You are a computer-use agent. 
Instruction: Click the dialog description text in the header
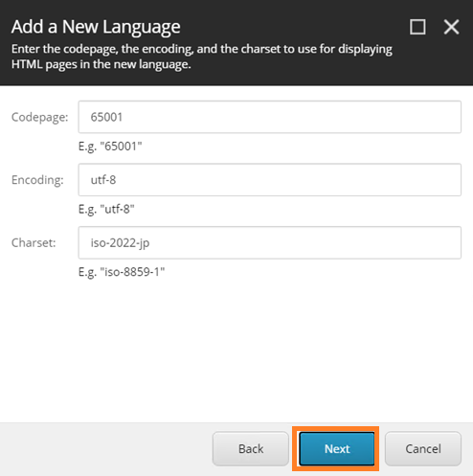pyautogui.click(x=202, y=57)
